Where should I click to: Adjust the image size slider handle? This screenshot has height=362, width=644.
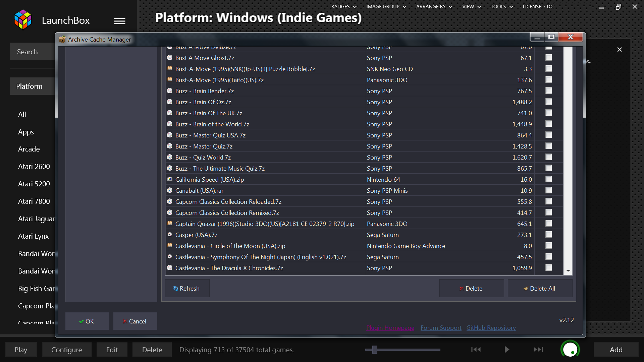click(x=375, y=350)
